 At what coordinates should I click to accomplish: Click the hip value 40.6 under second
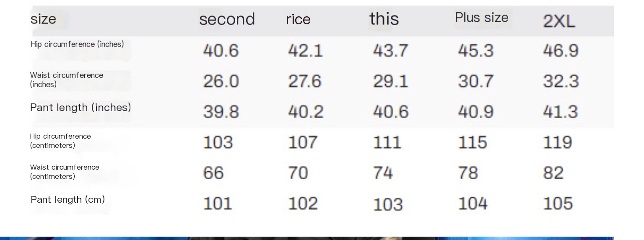pyautogui.click(x=221, y=51)
